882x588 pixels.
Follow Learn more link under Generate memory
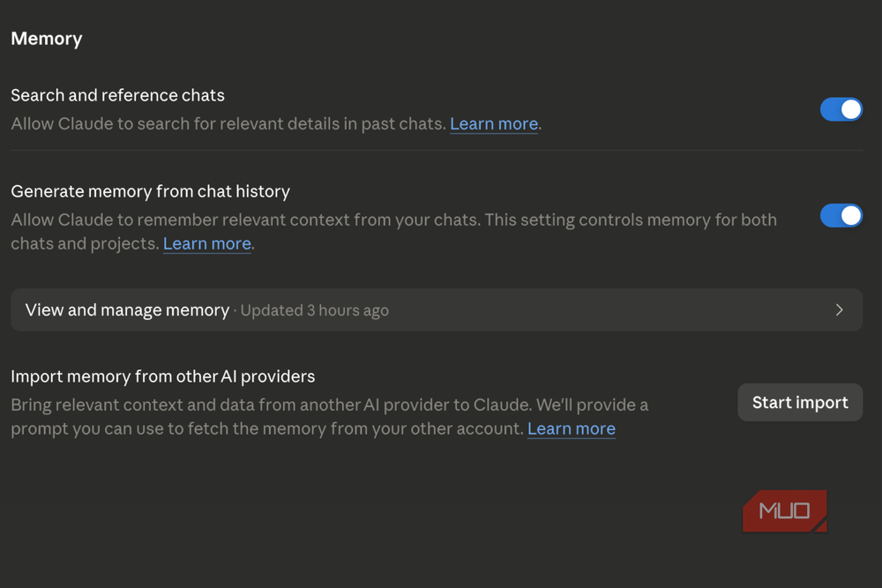click(207, 243)
